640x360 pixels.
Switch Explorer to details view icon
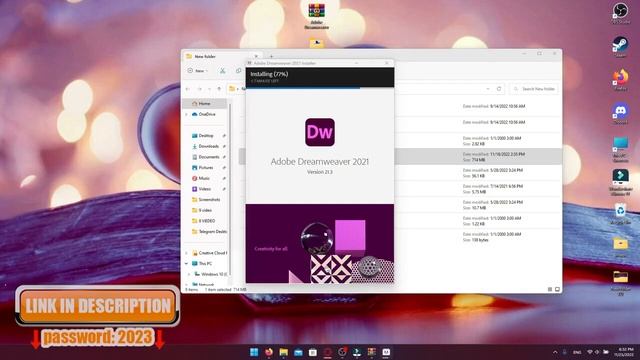tap(550, 289)
